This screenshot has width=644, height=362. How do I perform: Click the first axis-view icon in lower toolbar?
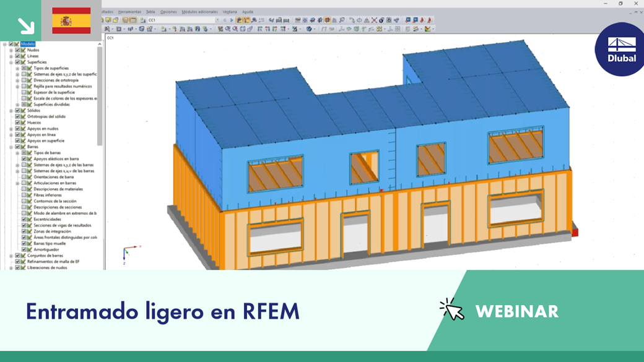[260, 29]
